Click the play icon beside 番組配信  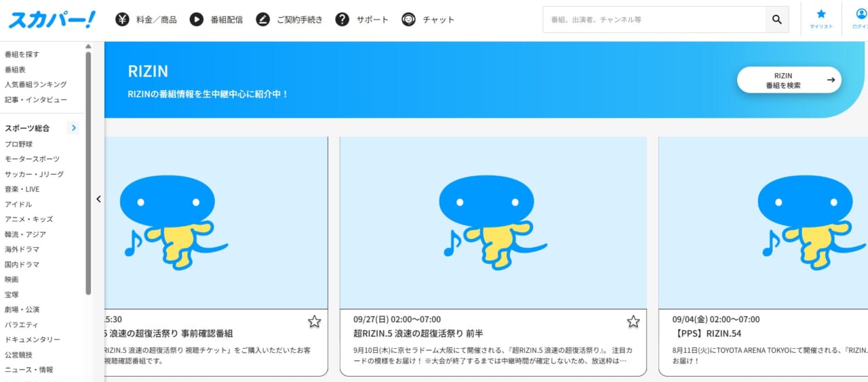point(197,20)
